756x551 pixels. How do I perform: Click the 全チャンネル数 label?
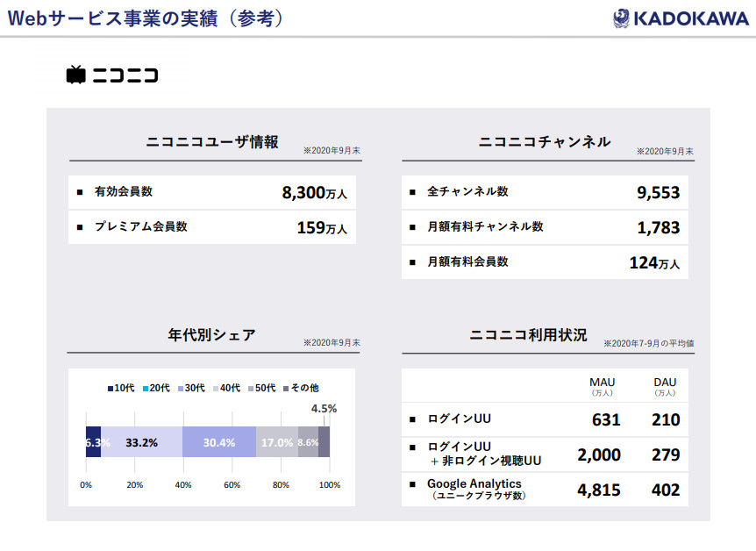coord(467,191)
